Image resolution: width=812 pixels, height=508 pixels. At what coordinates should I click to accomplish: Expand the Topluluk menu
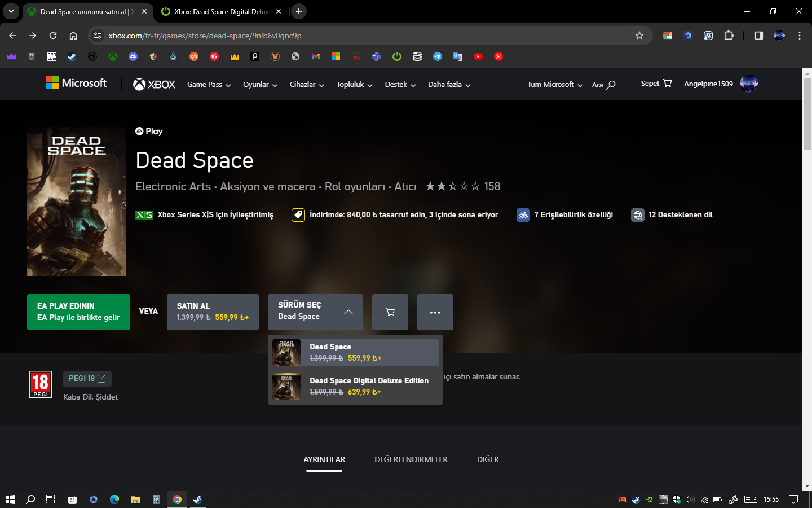(355, 85)
